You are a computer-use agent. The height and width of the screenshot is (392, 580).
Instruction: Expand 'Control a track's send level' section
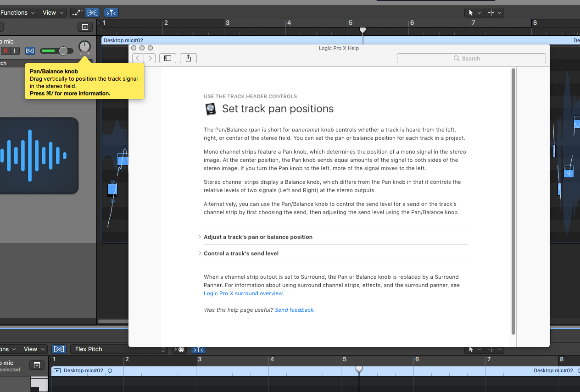click(x=241, y=254)
